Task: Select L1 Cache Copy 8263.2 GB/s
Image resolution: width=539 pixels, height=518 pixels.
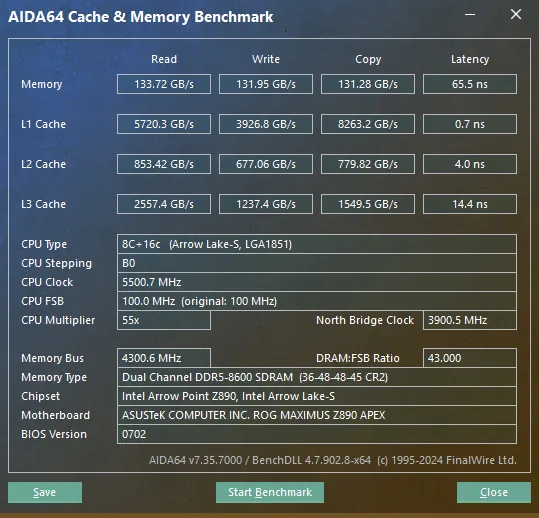Action: tap(368, 124)
